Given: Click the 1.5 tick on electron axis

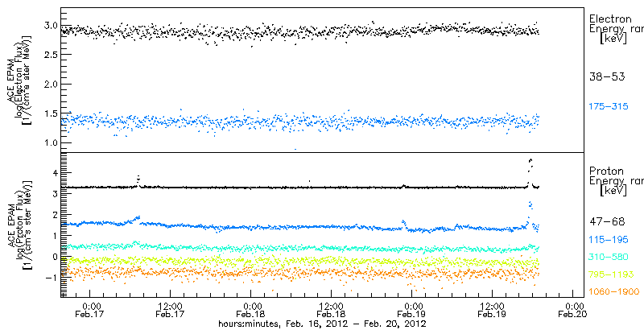Looking at the screenshot, I should click(50, 113).
